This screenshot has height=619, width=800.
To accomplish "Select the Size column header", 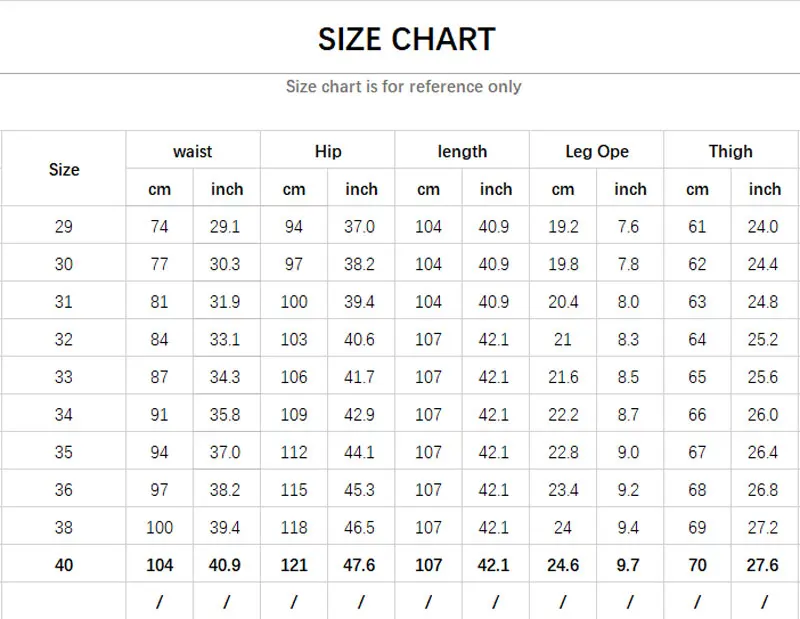I will [x=63, y=170].
